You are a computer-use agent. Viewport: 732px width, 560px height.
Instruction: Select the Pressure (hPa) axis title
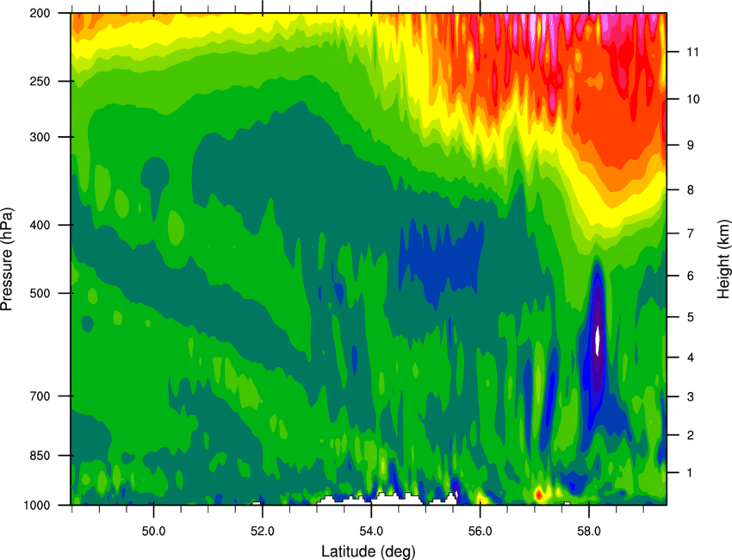(x=7, y=258)
